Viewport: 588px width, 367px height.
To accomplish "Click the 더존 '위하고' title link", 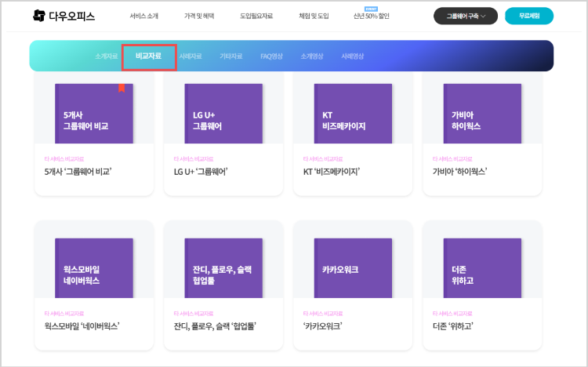I will 453,326.
